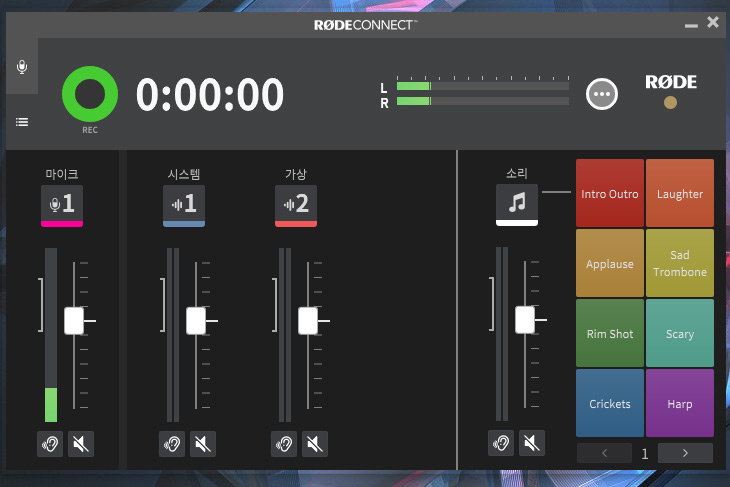Open the microphone tab in left sidebar
The height and width of the screenshot is (487, 730).
[22, 67]
